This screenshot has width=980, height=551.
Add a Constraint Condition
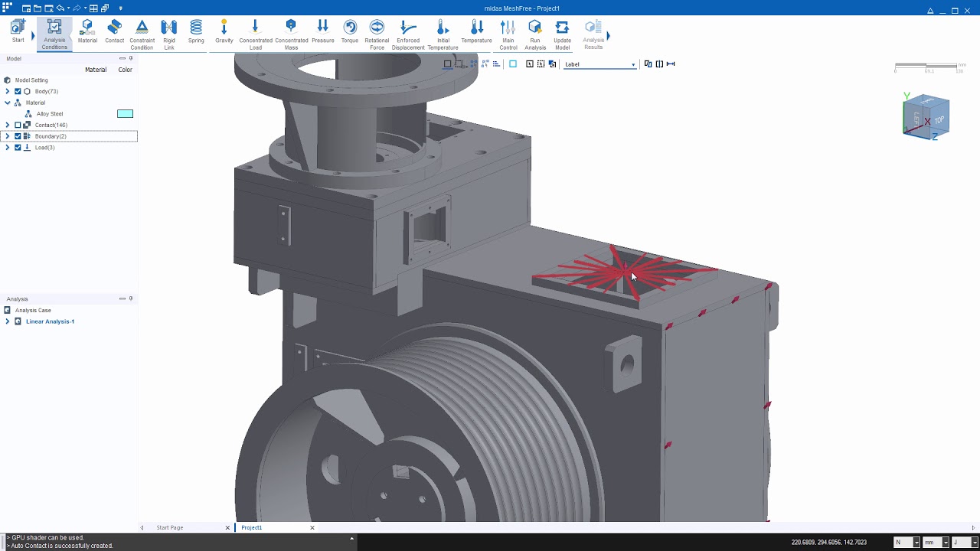142,34
